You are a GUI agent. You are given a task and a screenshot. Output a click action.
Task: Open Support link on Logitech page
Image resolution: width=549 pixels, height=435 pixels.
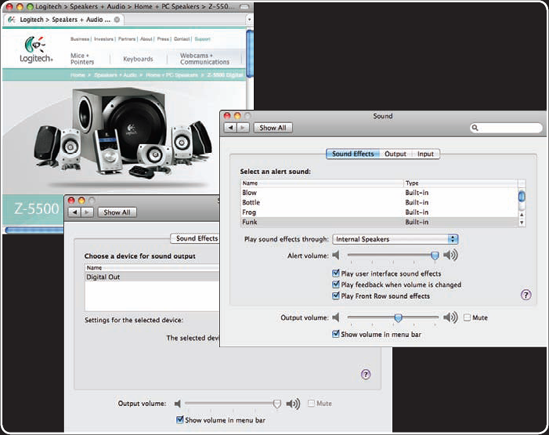point(202,39)
